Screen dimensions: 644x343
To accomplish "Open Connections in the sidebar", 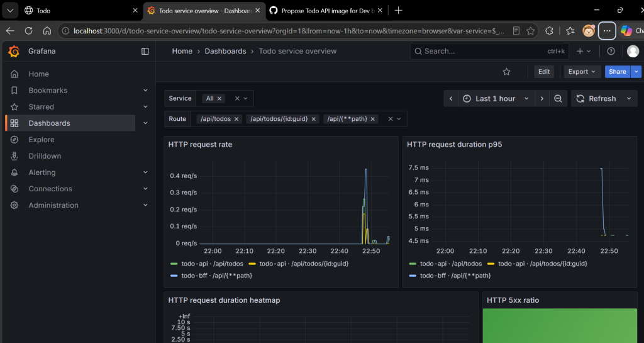I will tap(50, 189).
